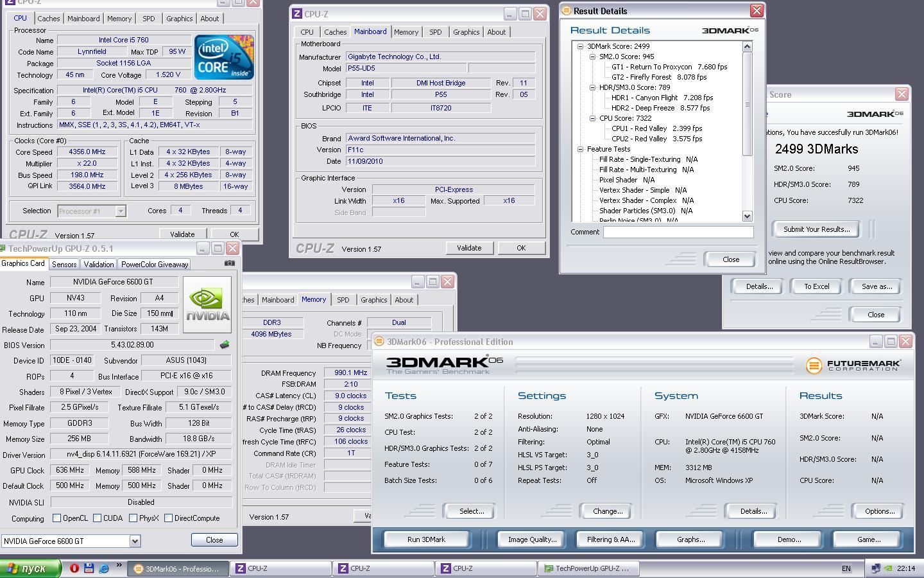Switch to 3DMark06 taskbar button
The height and width of the screenshot is (578, 924).
pyautogui.click(x=178, y=568)
